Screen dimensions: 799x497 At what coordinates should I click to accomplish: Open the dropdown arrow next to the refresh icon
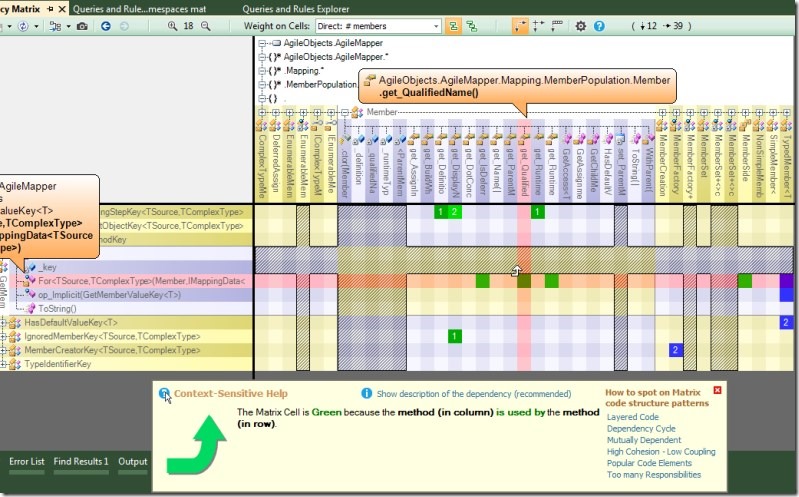point(36,26)
